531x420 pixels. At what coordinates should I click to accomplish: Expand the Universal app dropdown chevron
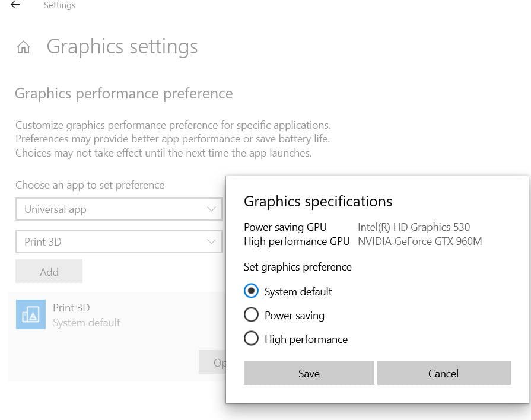point(212,209)
